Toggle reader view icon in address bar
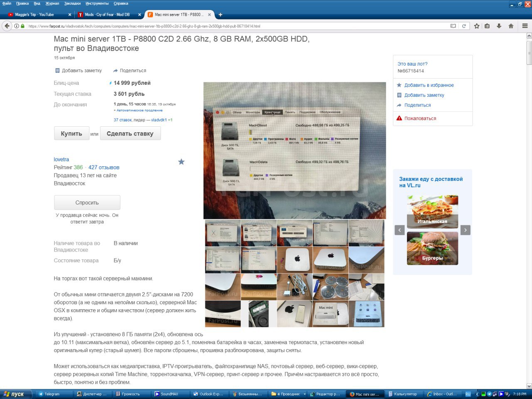Viewport: 532px width, 399px height. [453, 26]
